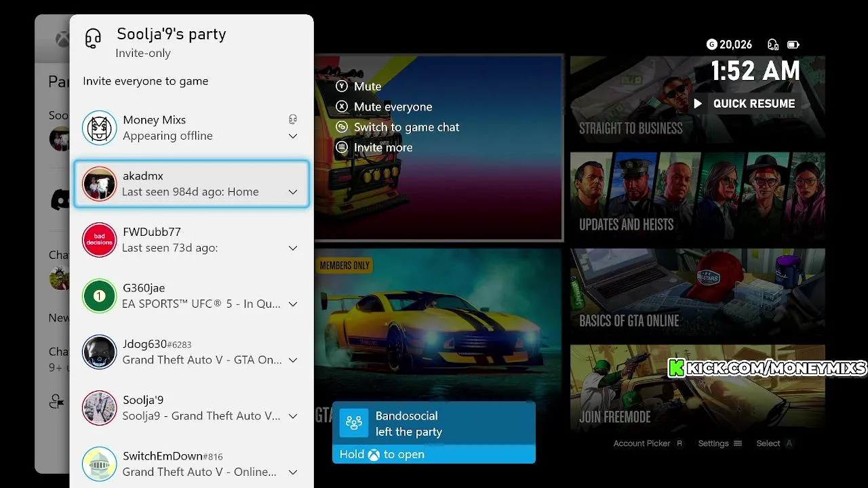Click Soolja'9 member avatar
This screenshot has height=488, width=868.
point(99,408)
